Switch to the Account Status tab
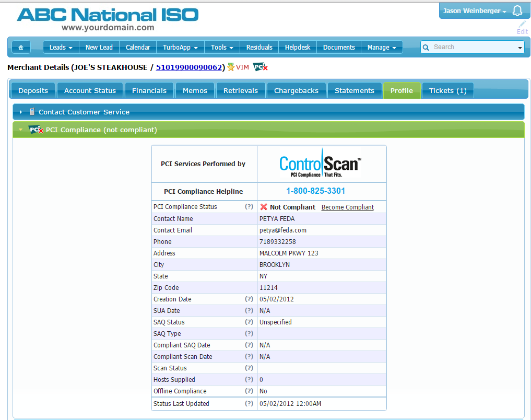The width and height of the screenshot is (531, 420). [x=90, y=90]
